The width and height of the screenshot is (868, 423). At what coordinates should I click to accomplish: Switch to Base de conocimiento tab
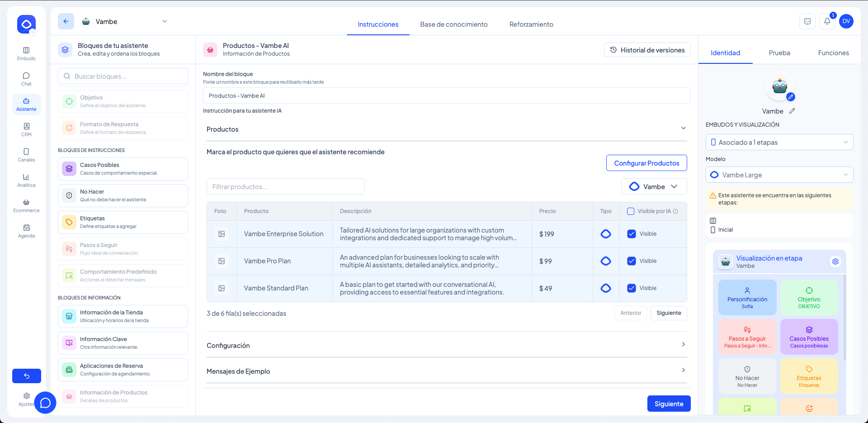coord(453,24)
